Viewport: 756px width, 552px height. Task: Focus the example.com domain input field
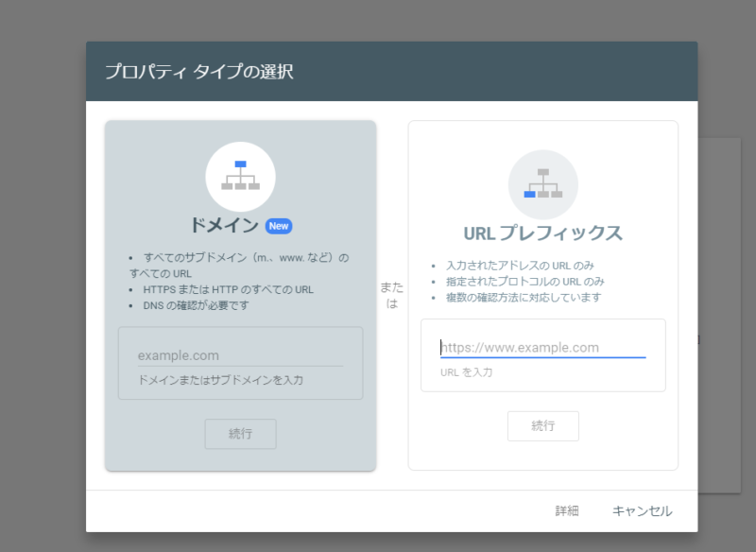tap(240, 355)
